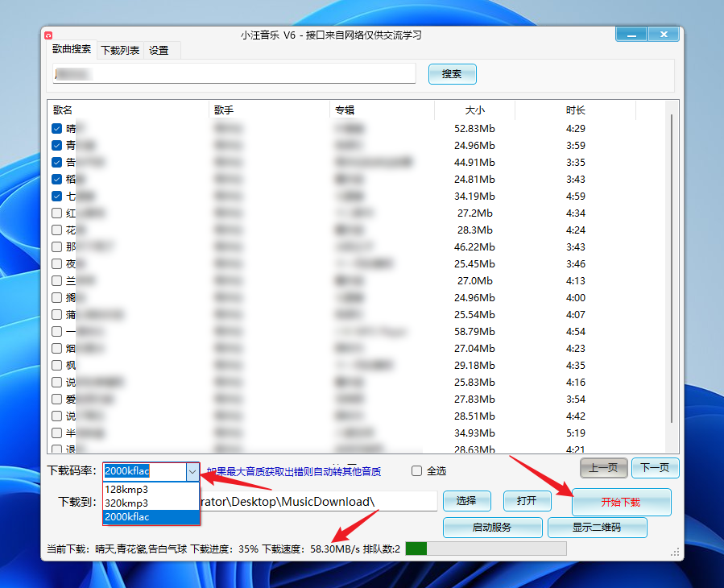Open the 下载列表 tab
This screenshot has width=724, height=588.
coord(120,51)
